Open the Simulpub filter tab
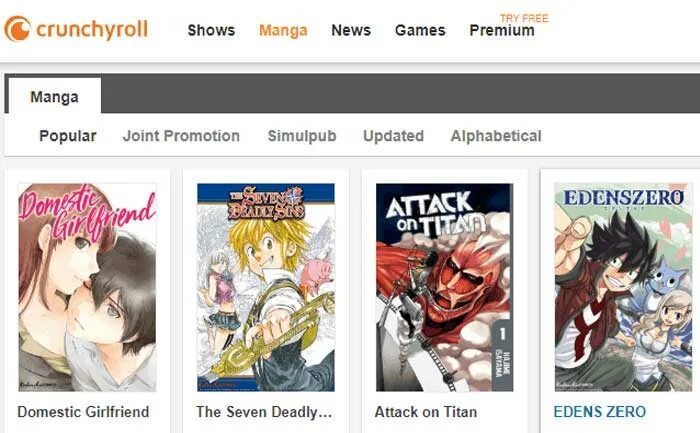Viewport: 700px width, 433px height. tap(302, 136)
